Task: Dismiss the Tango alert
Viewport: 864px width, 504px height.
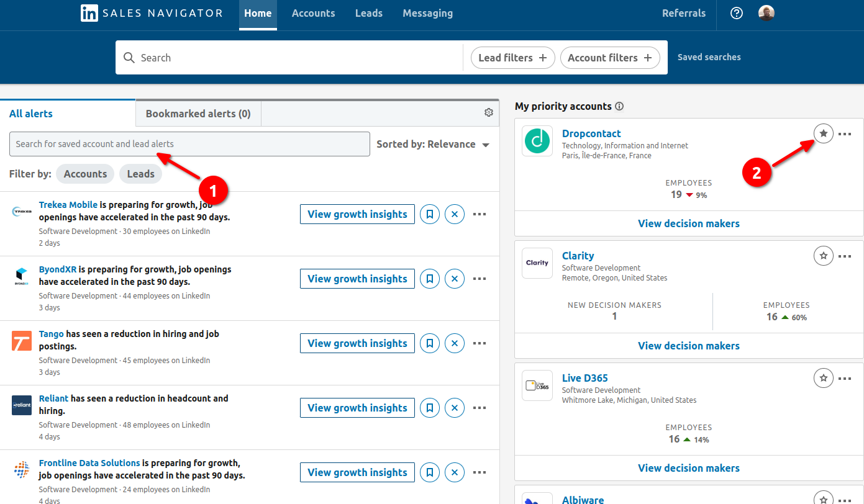Action: click(x=455, y=343)
